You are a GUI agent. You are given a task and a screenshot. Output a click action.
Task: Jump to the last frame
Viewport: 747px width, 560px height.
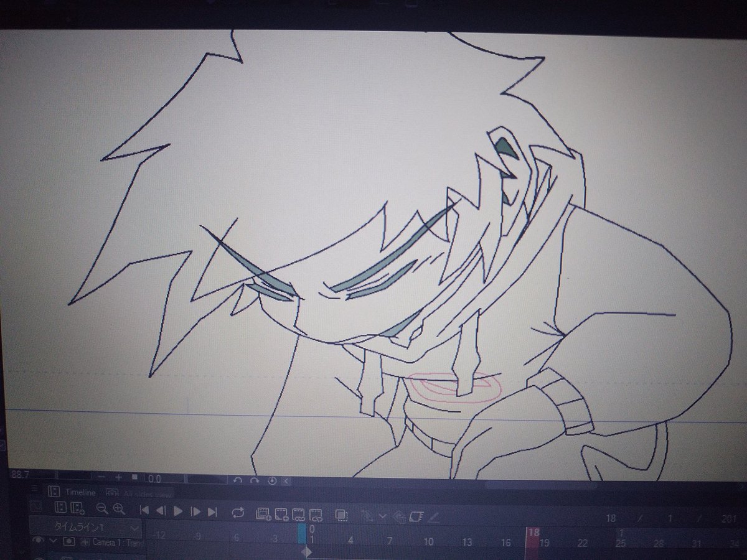(212, 512)
